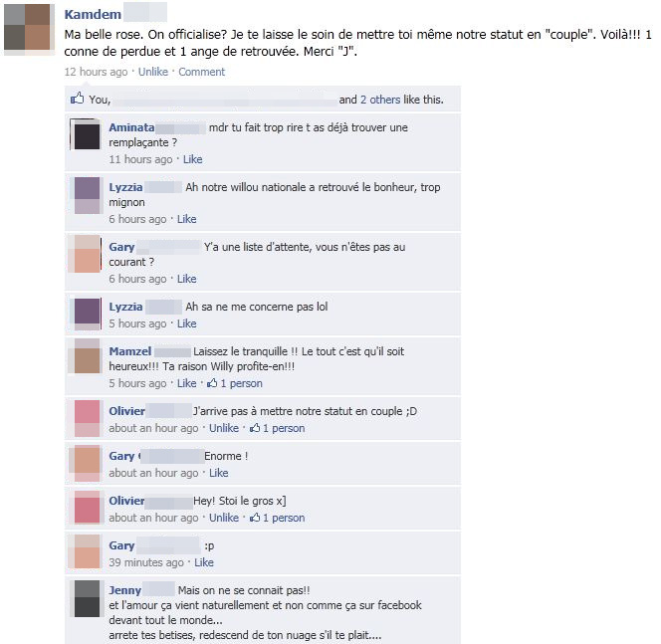Viewport: 661px width, 644px height.
Task: Unlike Kamdem's main post
Action: [x=153, y=72]
